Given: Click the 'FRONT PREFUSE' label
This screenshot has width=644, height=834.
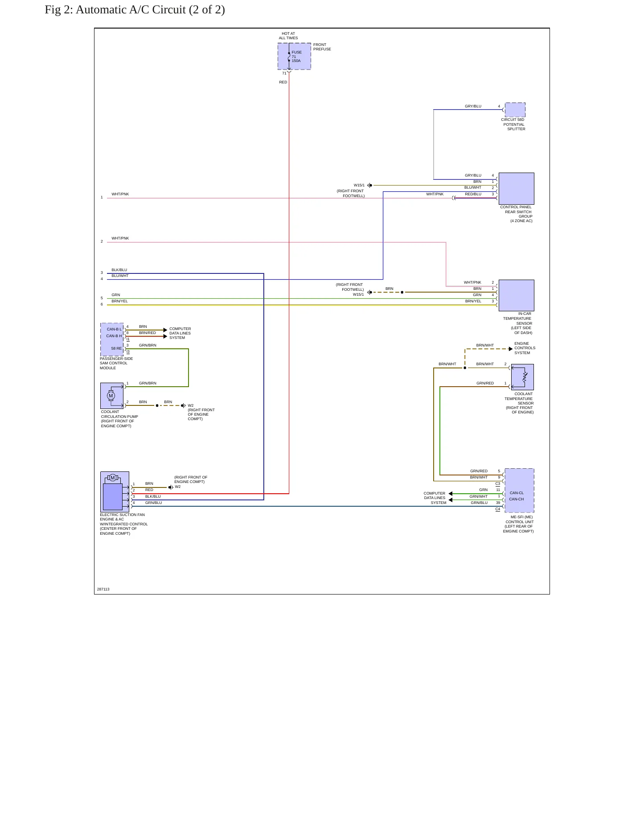Looking at the screenshot, I should coord(322,47).
